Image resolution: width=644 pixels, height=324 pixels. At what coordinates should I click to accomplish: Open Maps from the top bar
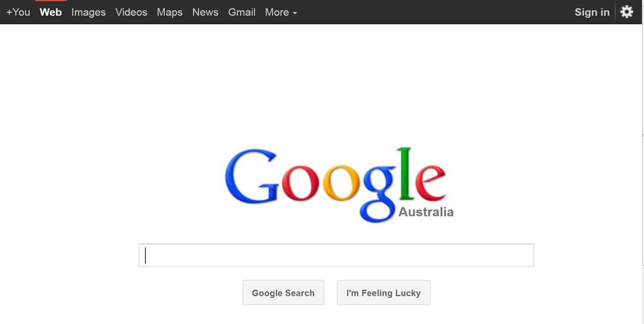170,12
